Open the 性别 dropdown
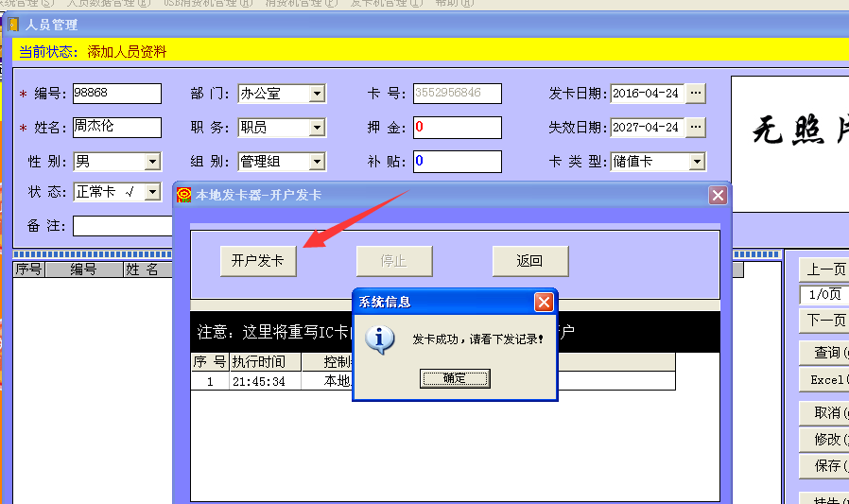This screenshot has width=849, height=504. coord(152,162)
